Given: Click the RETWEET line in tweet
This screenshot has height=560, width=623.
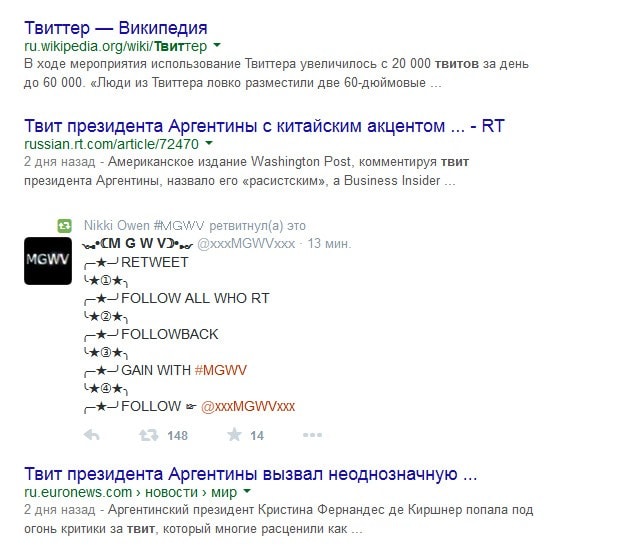Looking at the screenshot, I should point(136,262).
